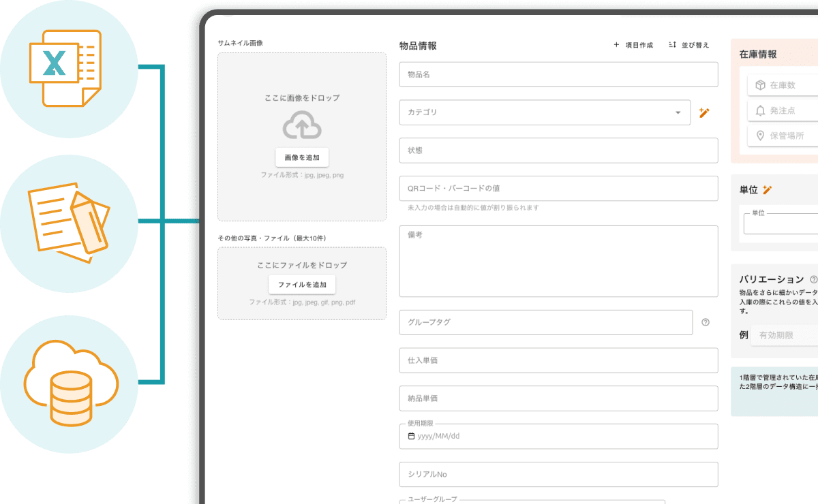This screenshot has height=504, width=818.
Task: Click the orange pencil icon next to カテゴリ
Action: [x=704, y=112]
